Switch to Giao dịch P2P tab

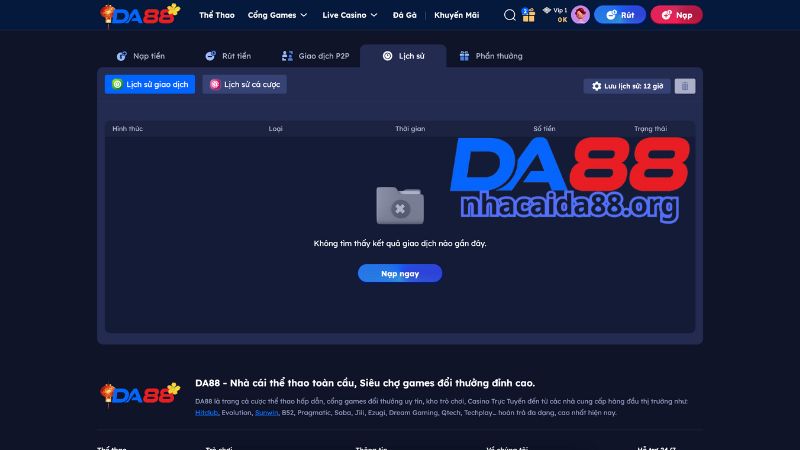pyautogui.click(x=315, y=56)
